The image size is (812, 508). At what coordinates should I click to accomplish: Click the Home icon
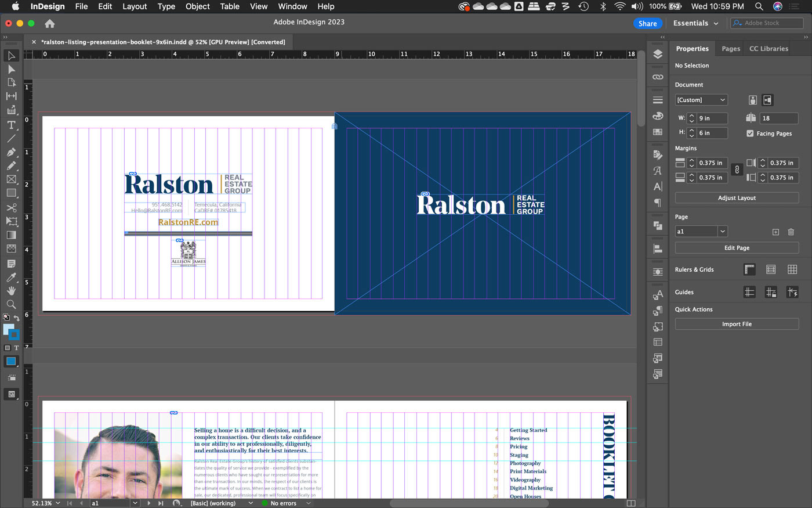tap(50, 23)
